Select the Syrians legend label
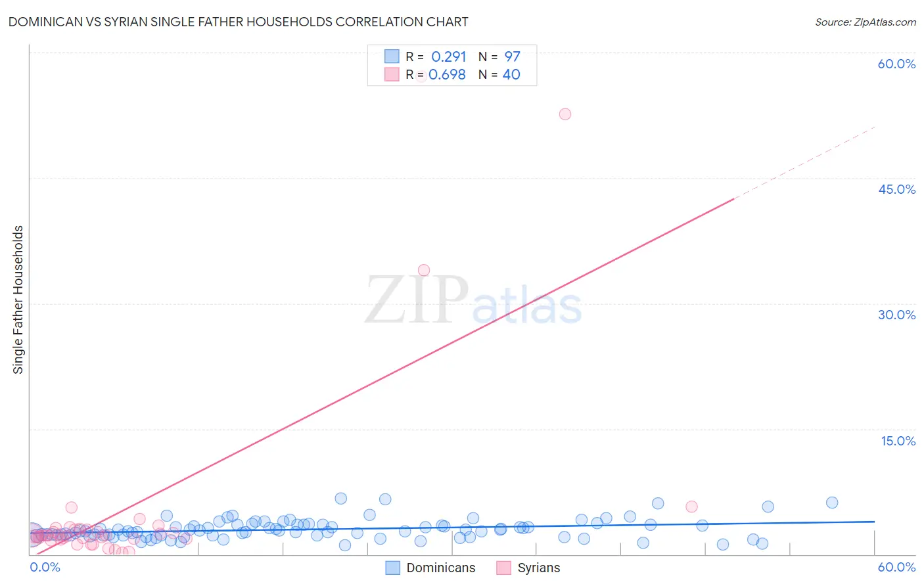924x586 pixels. point(539,568)
